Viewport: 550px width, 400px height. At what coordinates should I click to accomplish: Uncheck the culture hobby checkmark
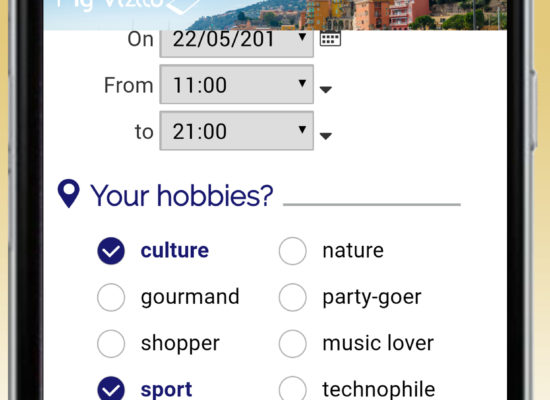pos(111,251)
